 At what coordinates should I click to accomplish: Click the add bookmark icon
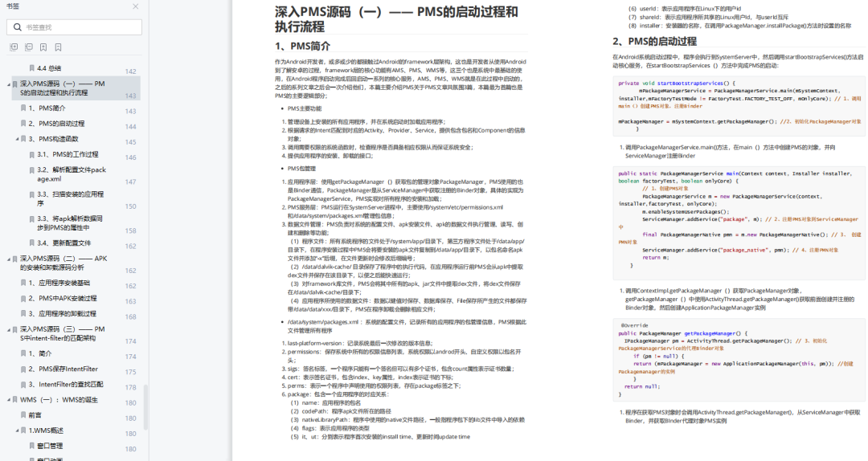[x=43, y=47]
